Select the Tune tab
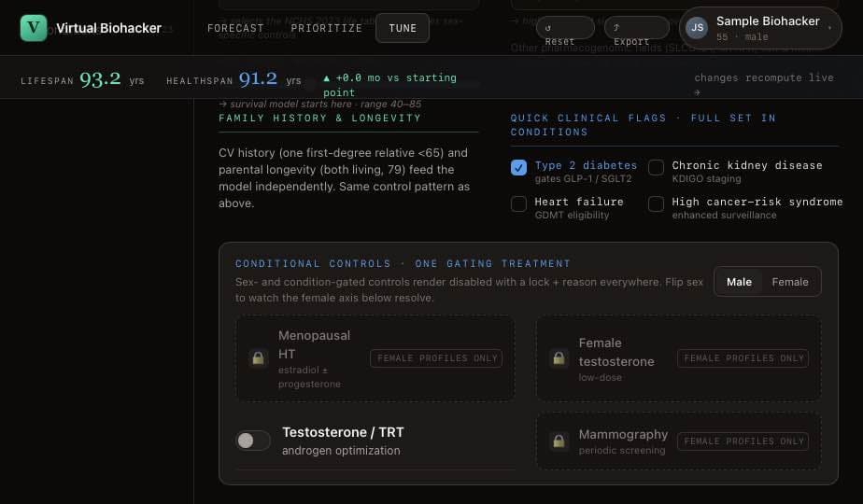 click(403, 28)
